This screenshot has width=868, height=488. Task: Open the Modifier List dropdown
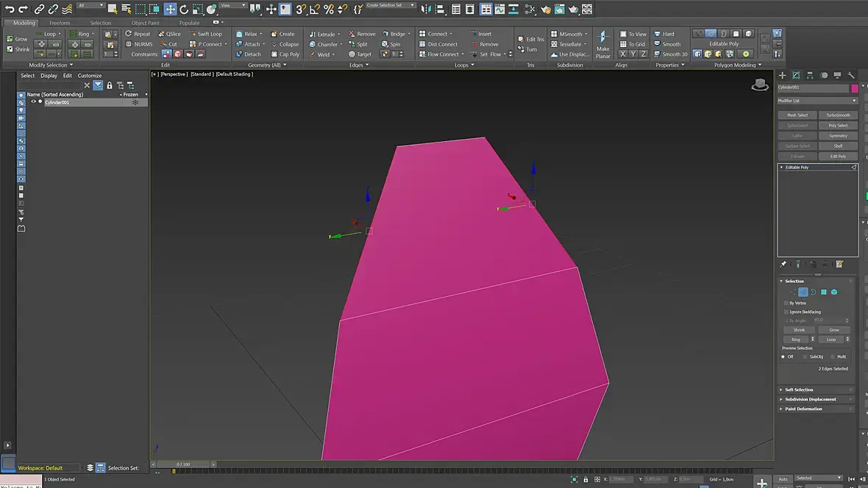817,101
